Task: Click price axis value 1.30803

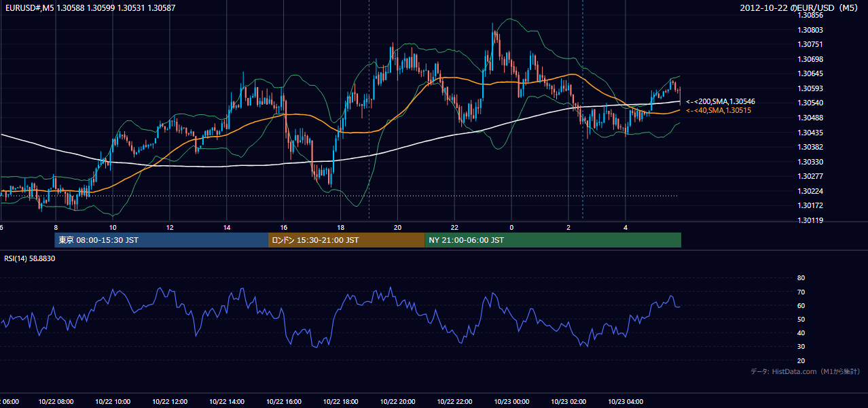Action: point(811,30)
